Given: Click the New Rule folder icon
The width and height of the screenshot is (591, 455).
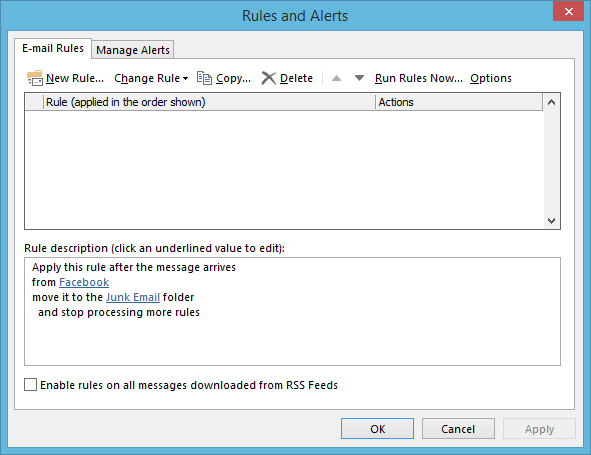Looking at the screenshot, I should click(x=35, y=78).
